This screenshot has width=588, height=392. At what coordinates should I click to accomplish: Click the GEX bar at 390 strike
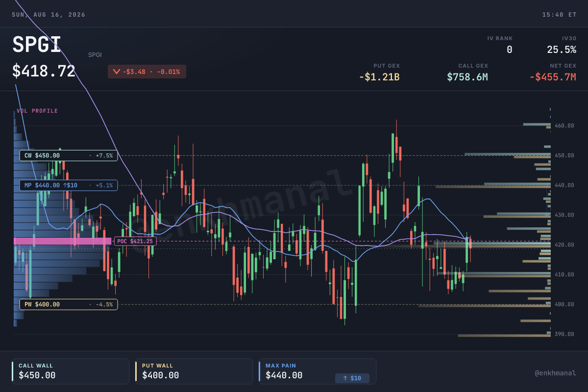504,335
